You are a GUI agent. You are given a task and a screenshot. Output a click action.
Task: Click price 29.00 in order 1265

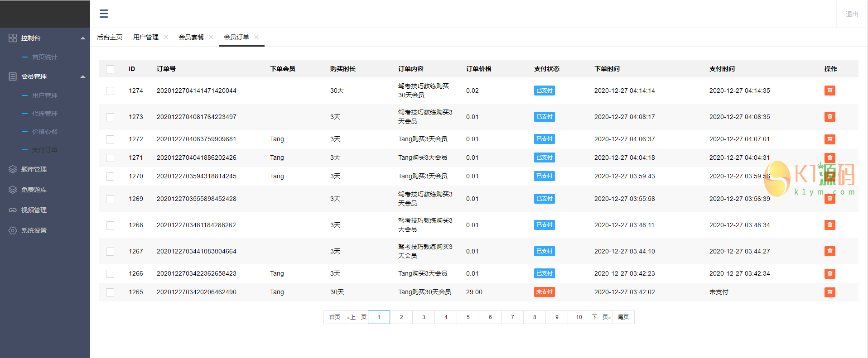point(474,292)
